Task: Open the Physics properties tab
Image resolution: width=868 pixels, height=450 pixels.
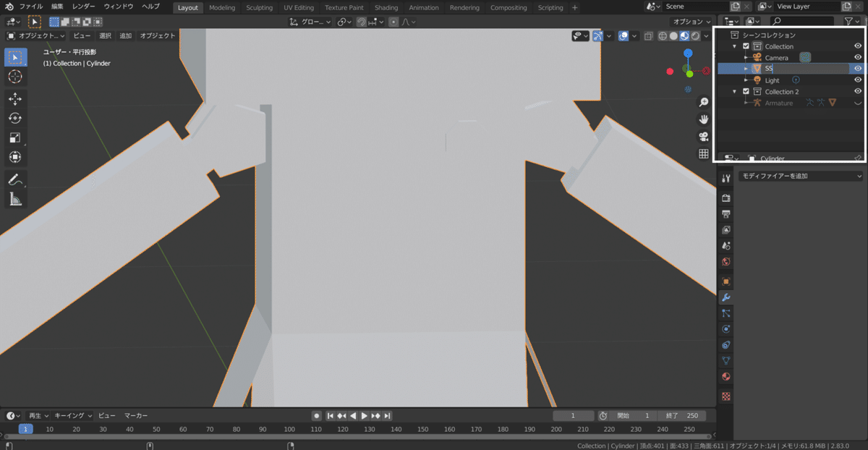Action: (x=726, y=328)
